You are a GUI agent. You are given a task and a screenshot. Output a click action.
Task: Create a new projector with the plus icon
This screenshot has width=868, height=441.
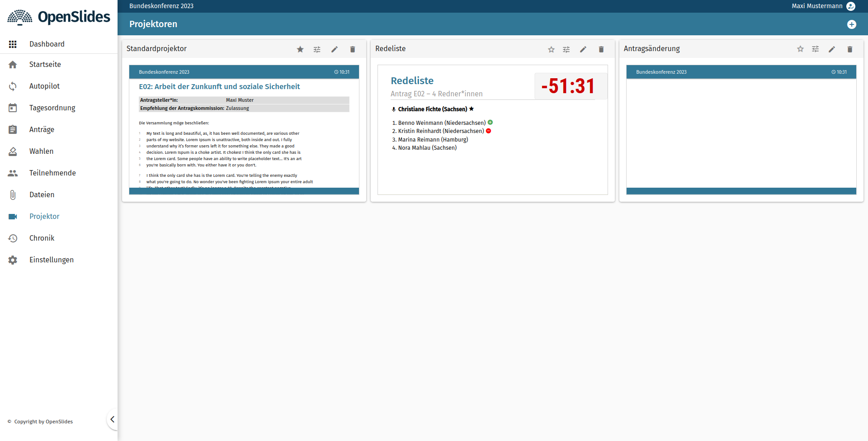pyautogui.click(x=852, y=24)
